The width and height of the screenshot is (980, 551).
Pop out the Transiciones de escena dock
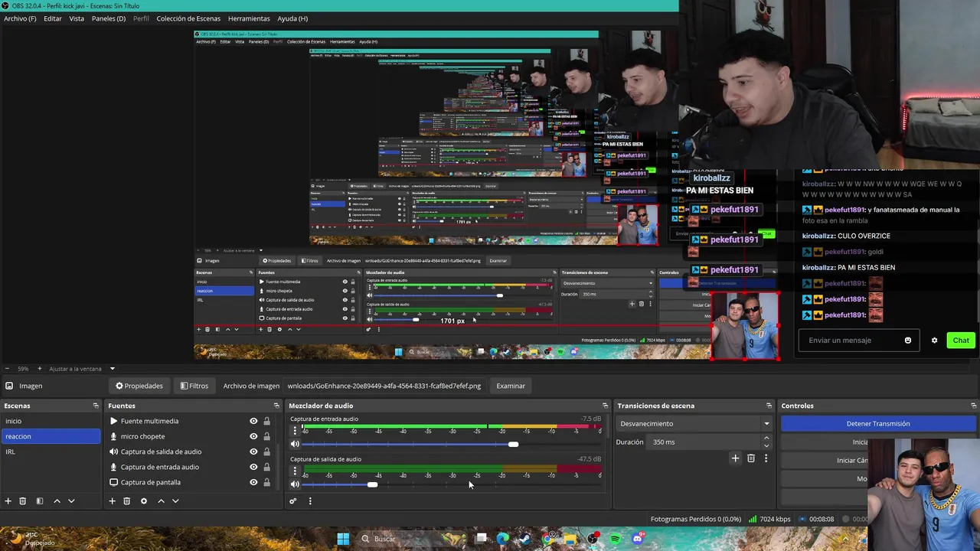pos(769,406)
